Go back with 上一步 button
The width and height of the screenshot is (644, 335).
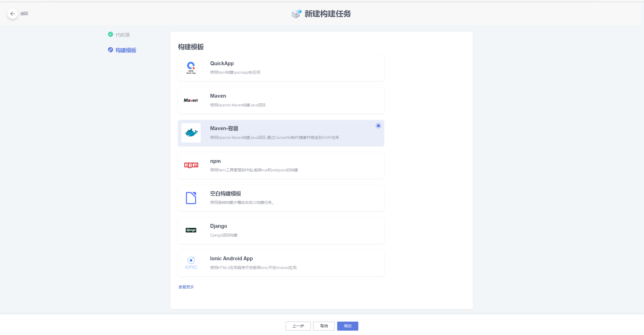298,326
